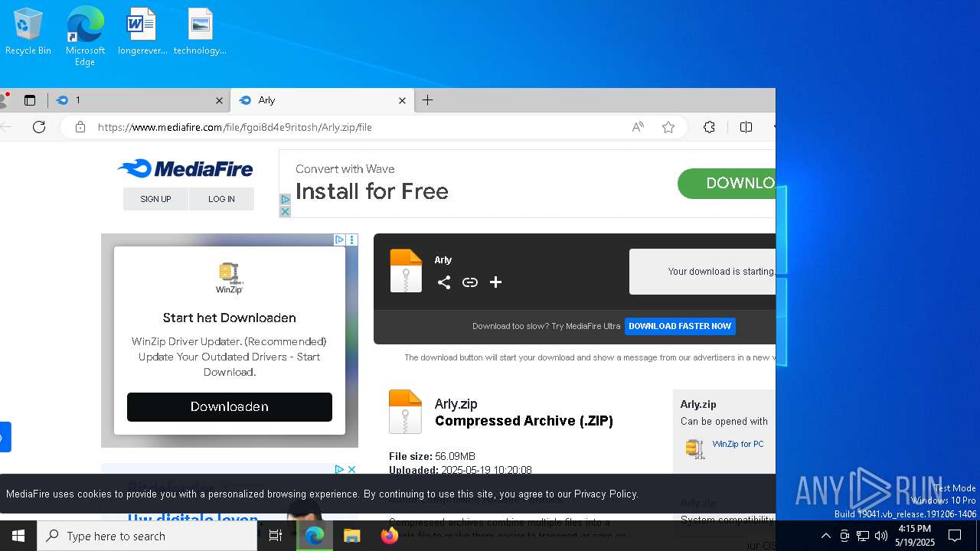The image size is (980, 551).
Task: Close the Arly tab
Action: coord(402,100)
